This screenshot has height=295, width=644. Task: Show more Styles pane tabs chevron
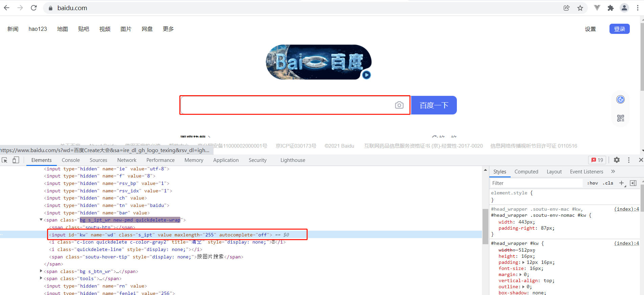coord(613,171)
